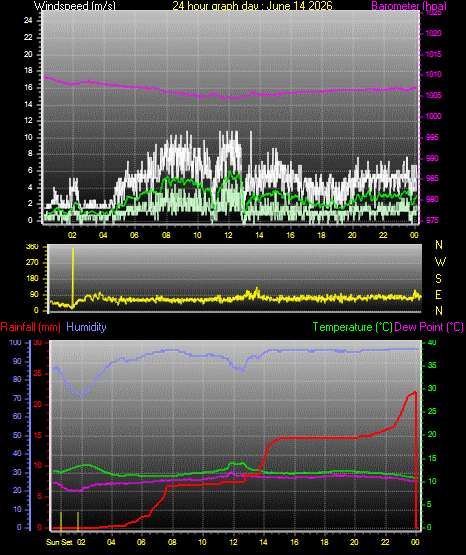466x555 pixels.
Task: Click the W compass direction label
Action: (440, 262)
